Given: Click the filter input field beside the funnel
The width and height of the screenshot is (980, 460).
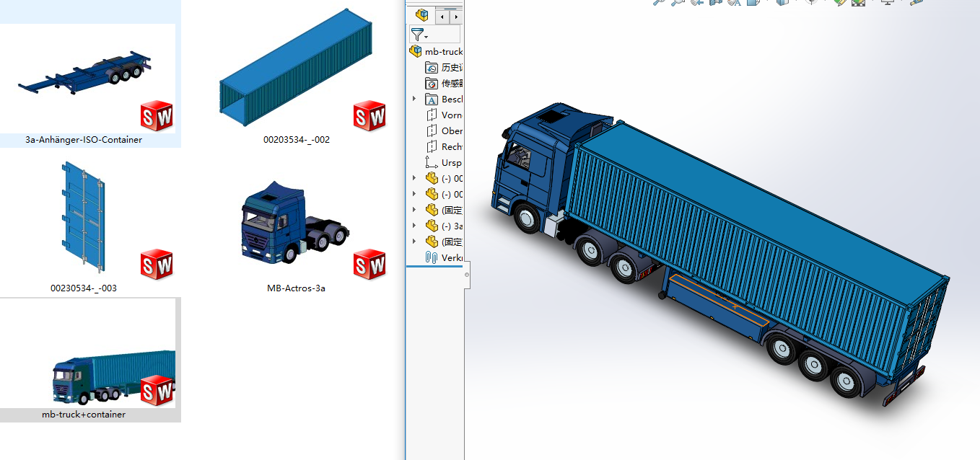Looking at the screenshot, I should [x=445, y=34].
